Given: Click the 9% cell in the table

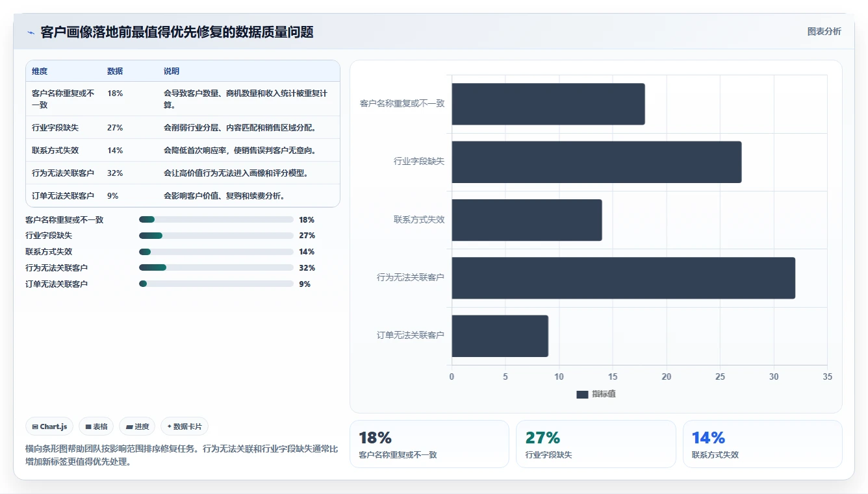Looking at the screenshot, I should coord(113,196).
